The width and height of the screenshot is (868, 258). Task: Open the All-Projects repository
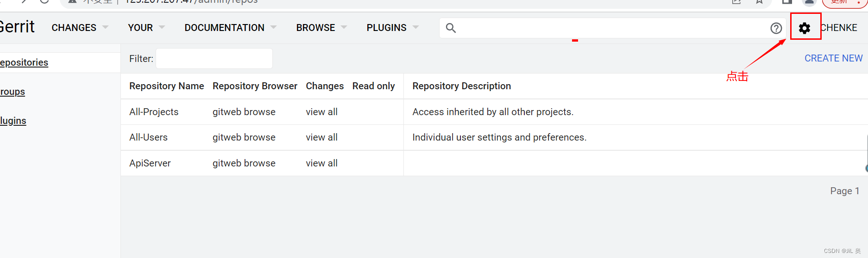[154, 112]
